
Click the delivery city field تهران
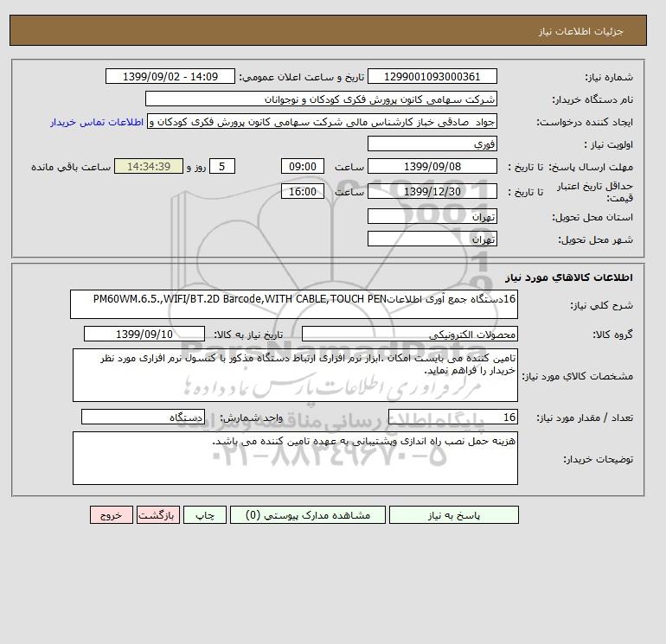(432, 239)
